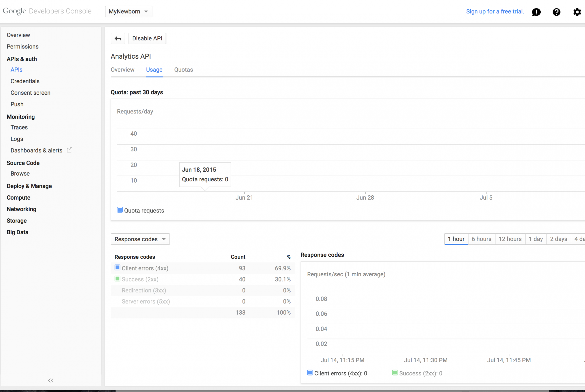
Task: Open the settings gear icon
Action: coord(577,12)
